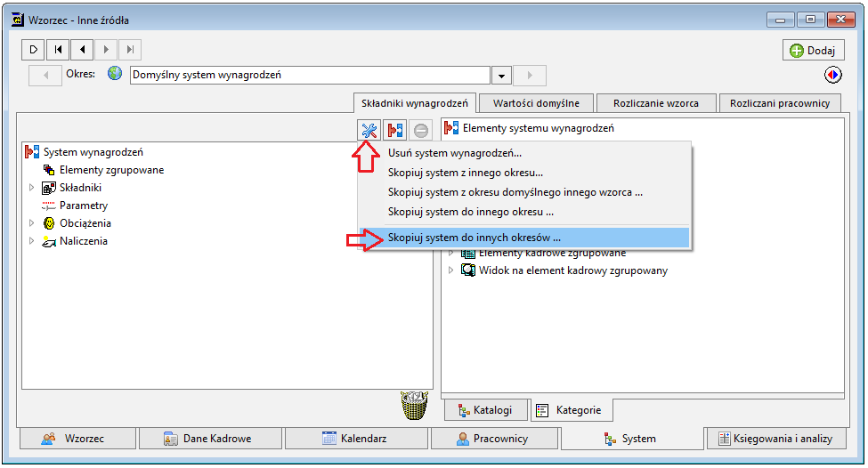Click the System wynagrodzeń tree root icon
This screenshot has height=468, width=868.
tap(32, 151)
